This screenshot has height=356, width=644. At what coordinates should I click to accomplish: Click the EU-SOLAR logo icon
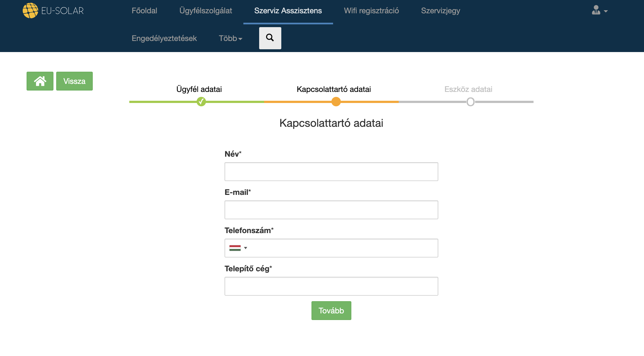30,11
